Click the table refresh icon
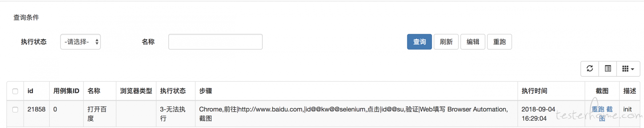Viewport: 644px width, 128px height. pos(590,69)
